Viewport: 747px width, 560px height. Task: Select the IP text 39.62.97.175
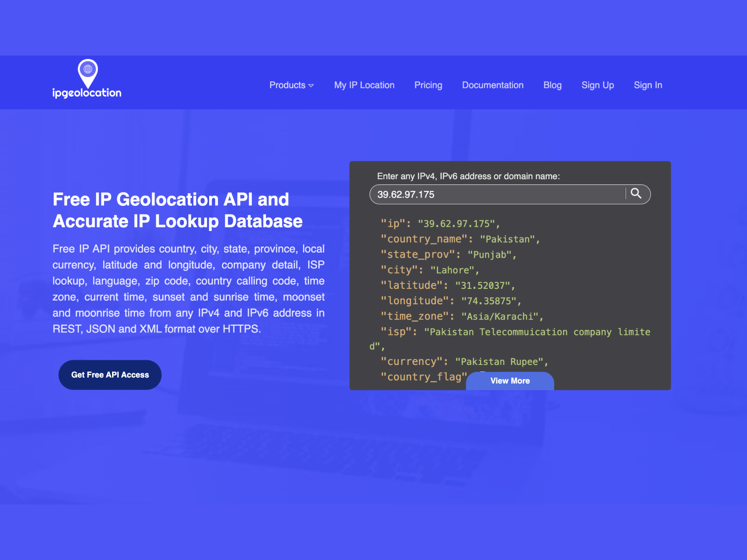coord(406,194)
